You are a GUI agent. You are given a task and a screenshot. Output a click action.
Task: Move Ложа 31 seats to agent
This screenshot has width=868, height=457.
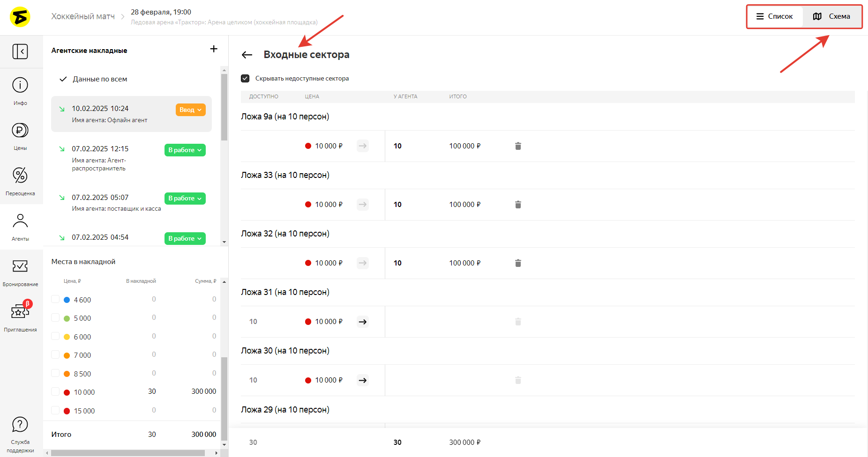pyautogui.click(x=363, y=322)
